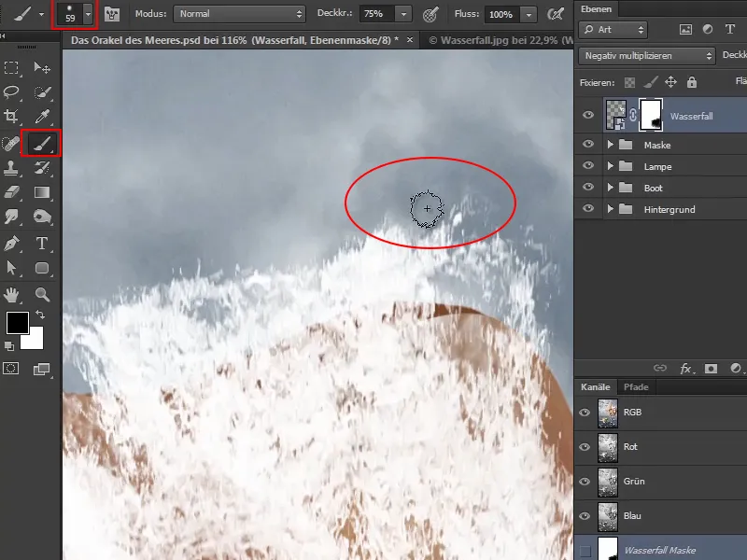The image size is (747, 560).
Task: Select the Quick Selection tool
Action: 42,91
